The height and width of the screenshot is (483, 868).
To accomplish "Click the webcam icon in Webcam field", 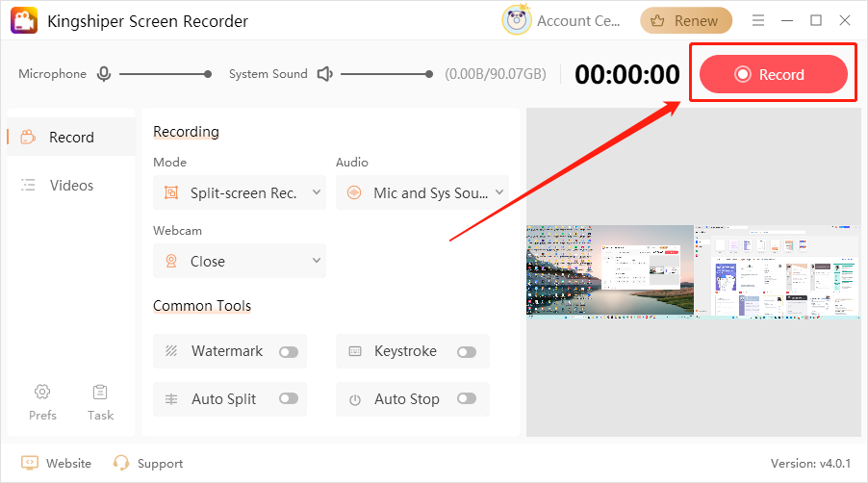I will coord(171,261).
